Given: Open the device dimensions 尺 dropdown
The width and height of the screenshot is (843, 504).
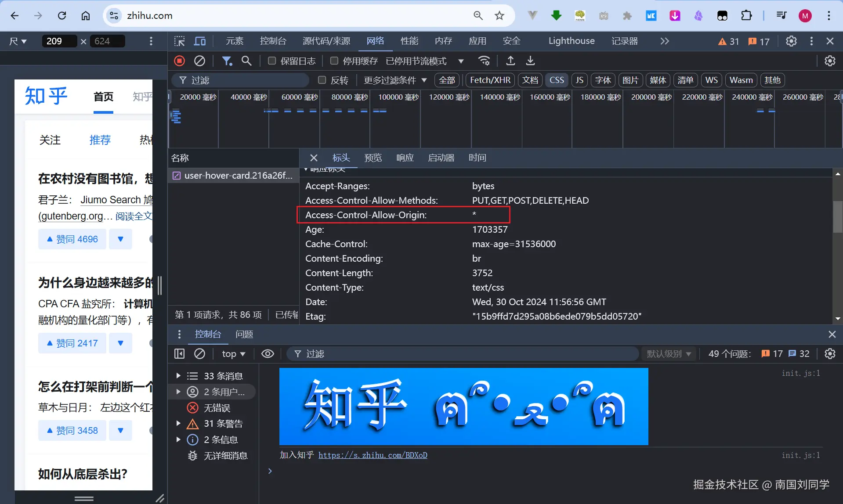Looking at the screenshot, I should tap(18, 41).
